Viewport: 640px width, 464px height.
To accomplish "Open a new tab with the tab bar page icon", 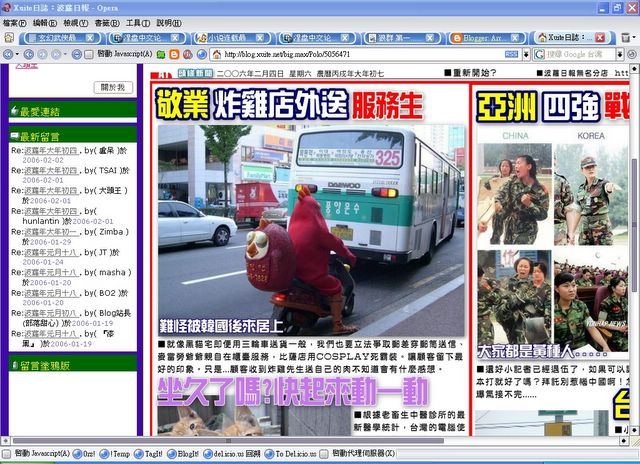I will tap(9, 38).
